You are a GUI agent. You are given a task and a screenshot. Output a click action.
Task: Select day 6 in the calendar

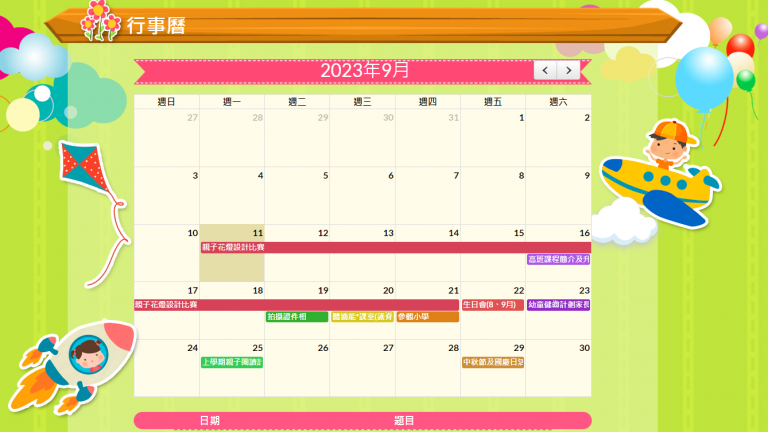[x=362, y=195]
